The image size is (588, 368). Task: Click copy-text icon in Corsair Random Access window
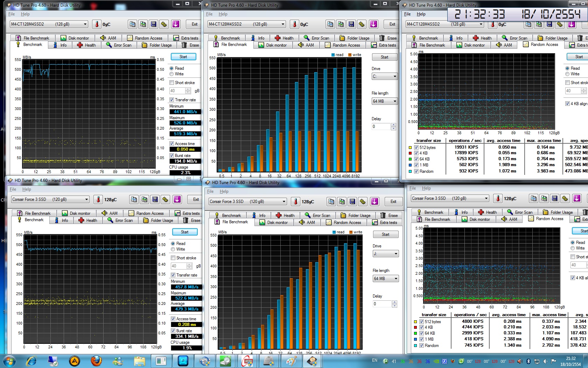(533, 198)
